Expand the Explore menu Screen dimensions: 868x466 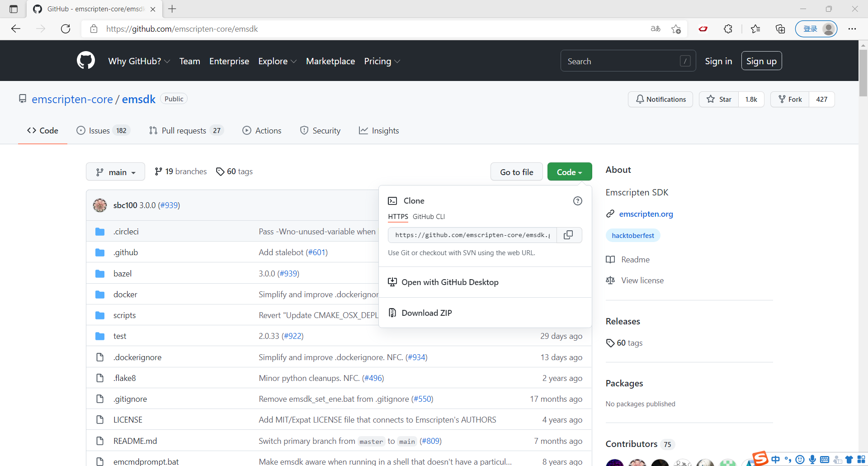277,61
